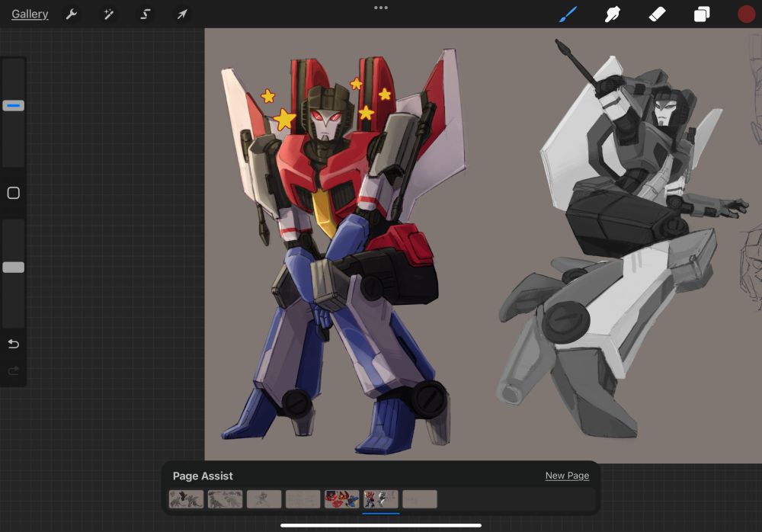Select the Smudge tool
This screenshot has width=762, height=532.
(x=612, y=14)
